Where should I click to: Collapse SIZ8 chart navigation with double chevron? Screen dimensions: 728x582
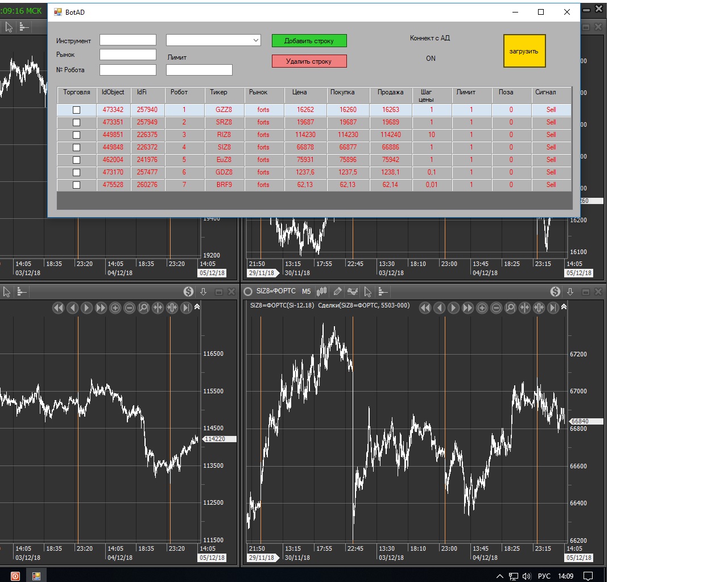click(x=564, y=307)
